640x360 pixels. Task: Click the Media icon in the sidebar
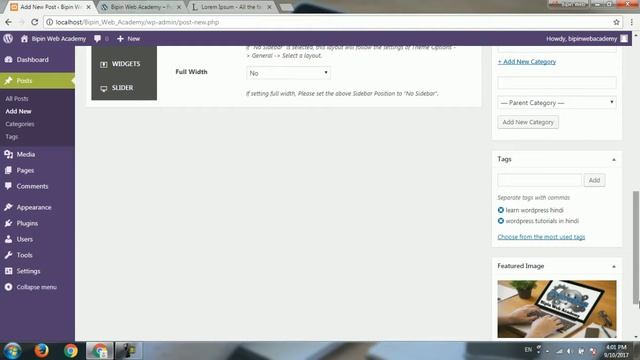[9, 154]
